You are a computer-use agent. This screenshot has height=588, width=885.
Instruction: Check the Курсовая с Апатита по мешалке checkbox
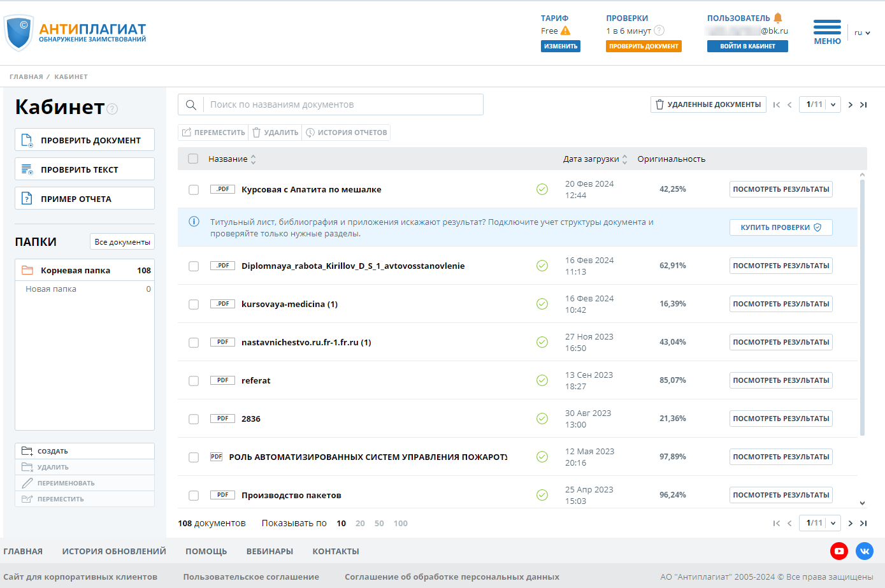click(x=194, y=190)
